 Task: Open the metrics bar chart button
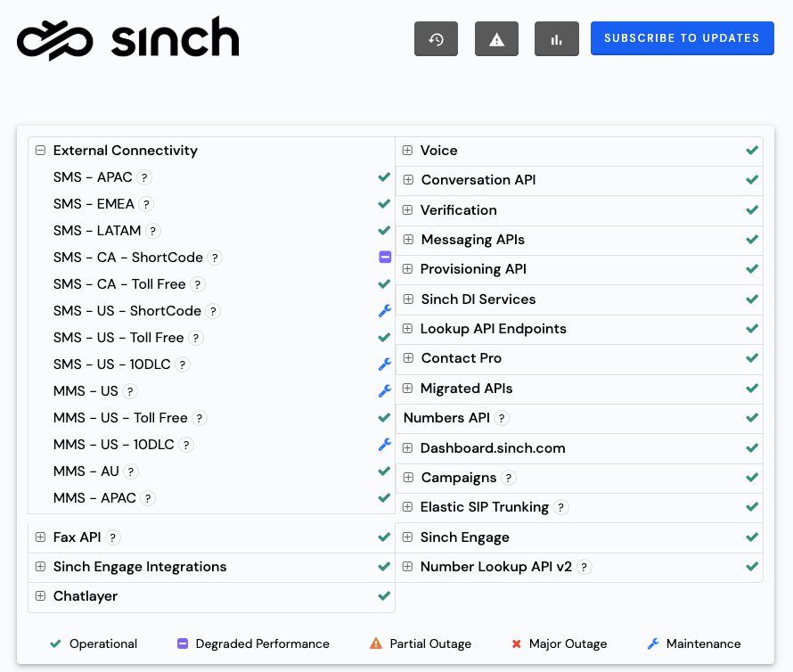(556, 38)
